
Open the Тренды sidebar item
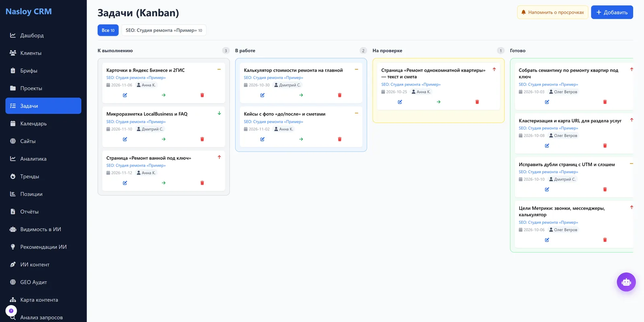(43, 177)
